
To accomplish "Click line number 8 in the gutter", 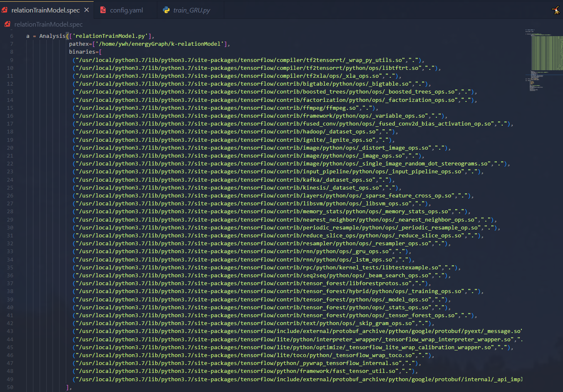I will (12, 52).
